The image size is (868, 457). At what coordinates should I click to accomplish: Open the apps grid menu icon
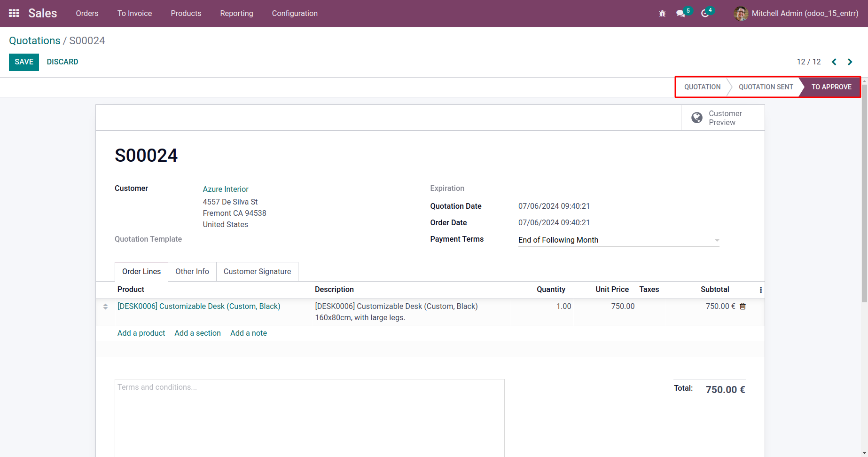[x=14, y=13]
